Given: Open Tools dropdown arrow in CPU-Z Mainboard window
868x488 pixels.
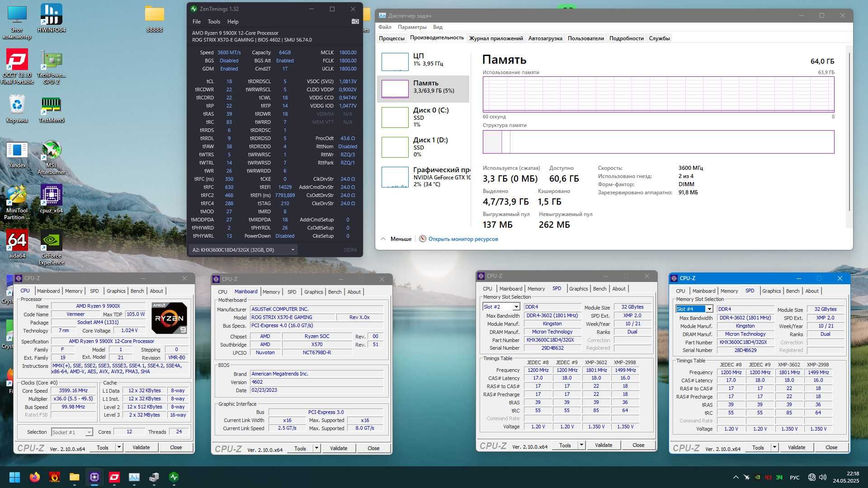Looking at the screenshot, I should coord(316,448).
